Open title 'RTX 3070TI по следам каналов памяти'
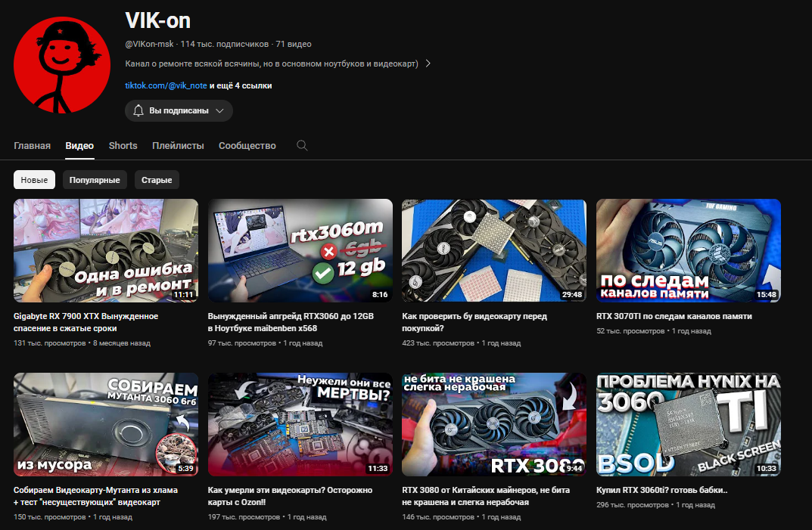 point(674,316)
